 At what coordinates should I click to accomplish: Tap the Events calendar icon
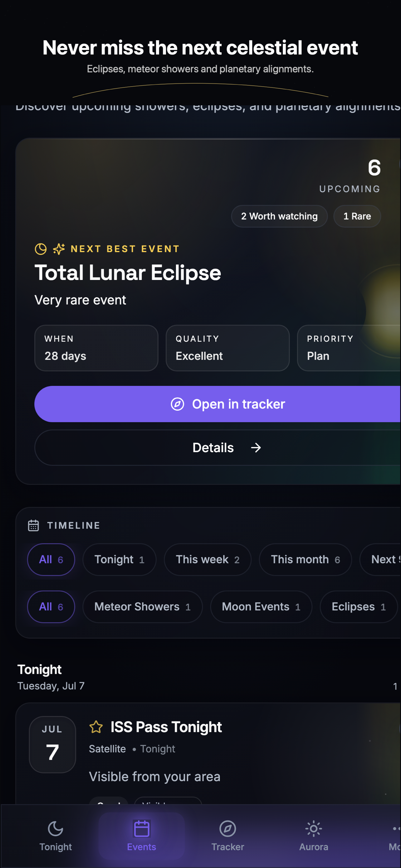click(141, 829)
